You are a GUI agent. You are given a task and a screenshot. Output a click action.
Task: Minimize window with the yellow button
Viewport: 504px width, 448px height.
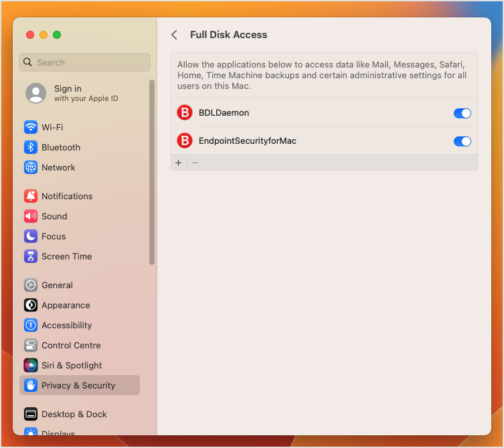coord(44,35)
